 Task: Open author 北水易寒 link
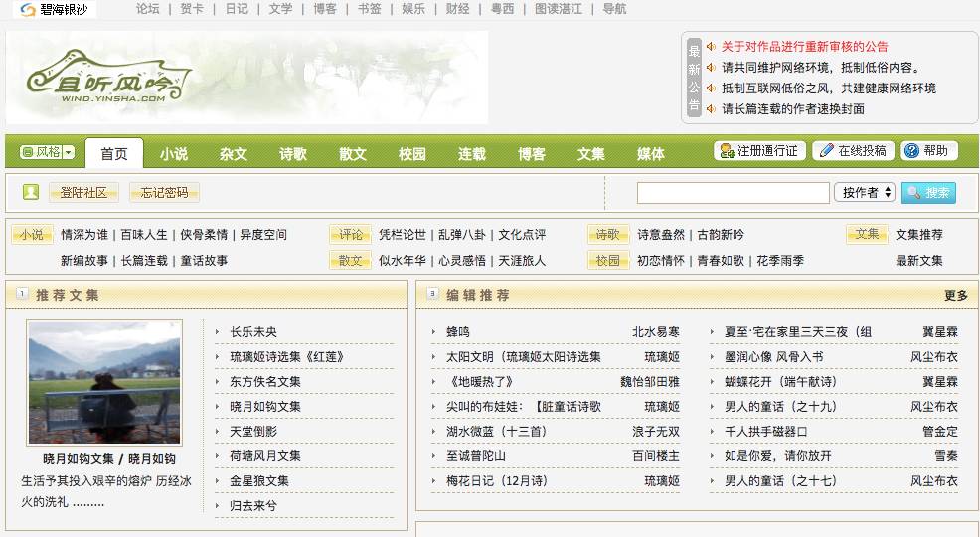(656, 332)
